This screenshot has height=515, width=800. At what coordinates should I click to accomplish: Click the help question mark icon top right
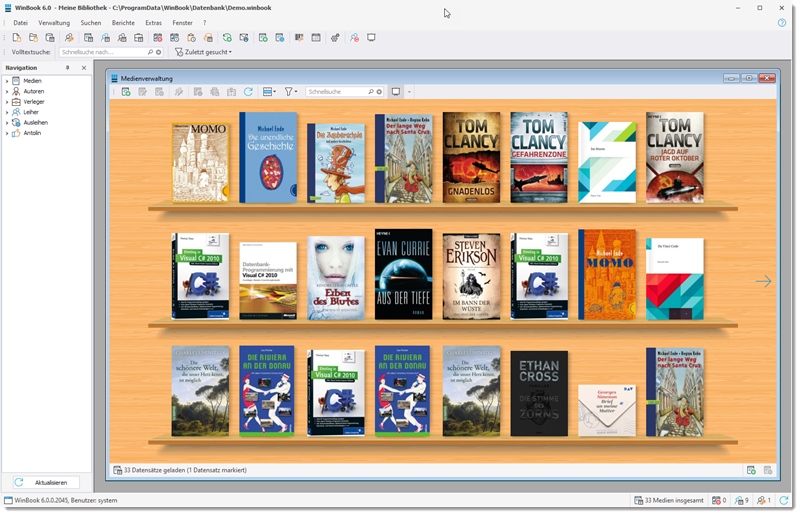(x=781, y=22)
